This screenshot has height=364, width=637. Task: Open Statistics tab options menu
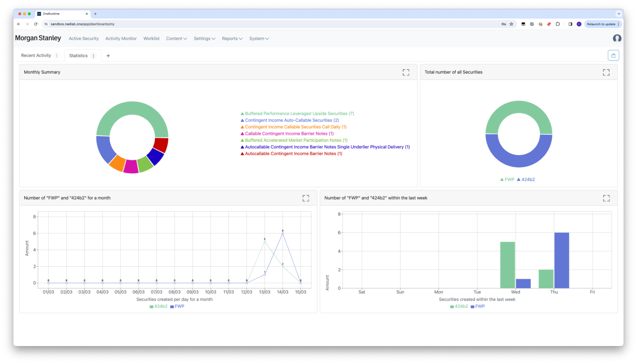click(x=93, y=56)
